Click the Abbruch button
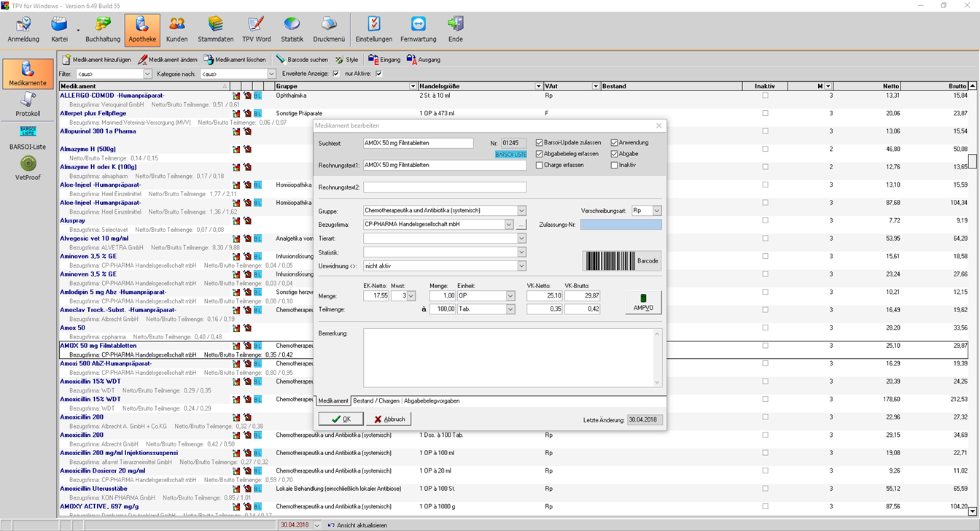980x531 pixels. click(x=389, y=419)
